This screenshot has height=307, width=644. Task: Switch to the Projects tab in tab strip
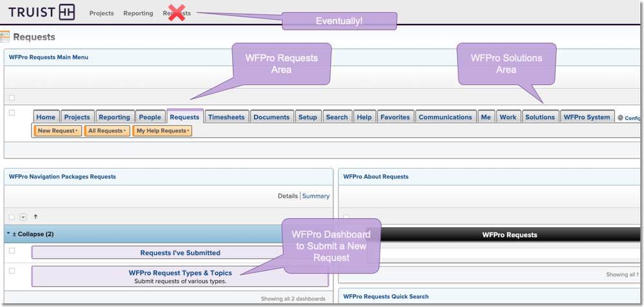coord(77,117)
